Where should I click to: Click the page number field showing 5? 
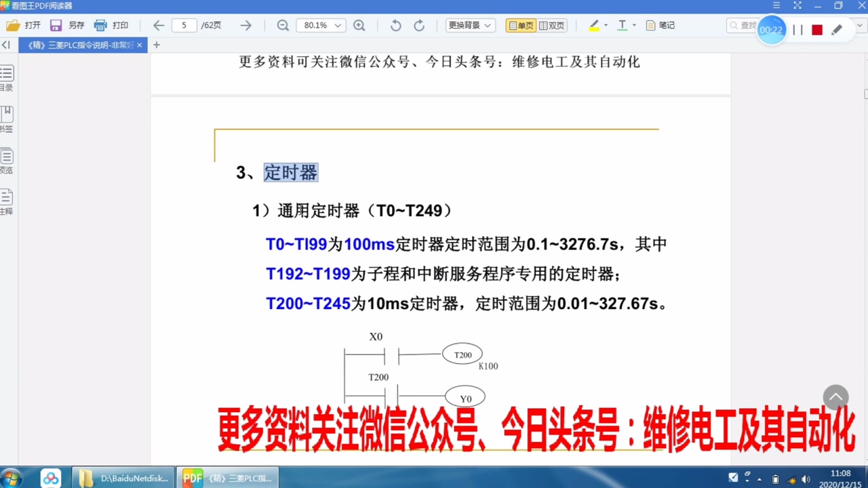point(184,25)
